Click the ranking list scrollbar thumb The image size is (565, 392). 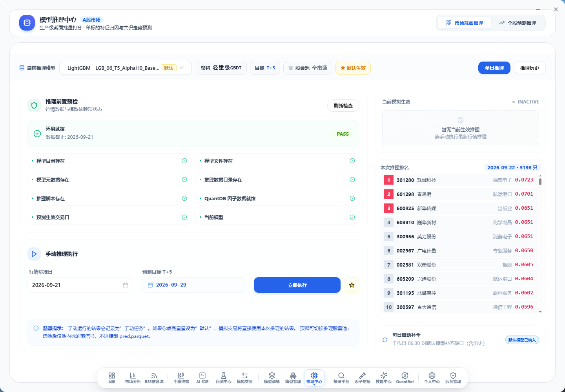(540, 181)
